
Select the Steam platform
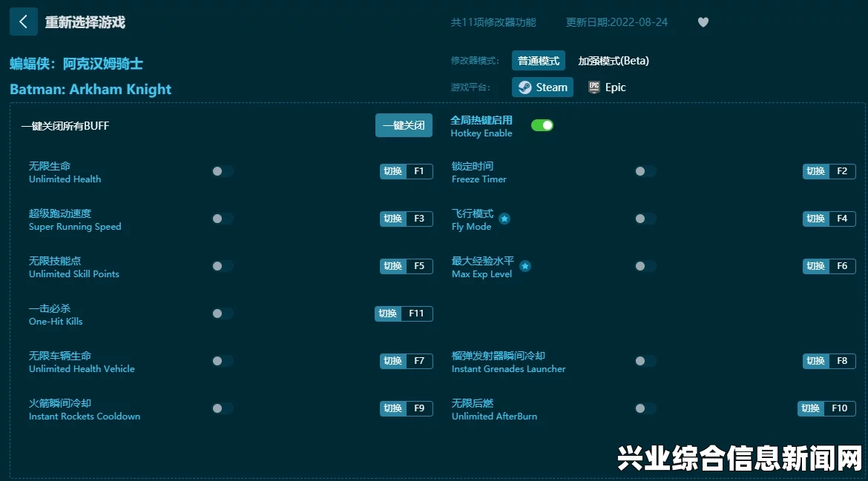542,87
